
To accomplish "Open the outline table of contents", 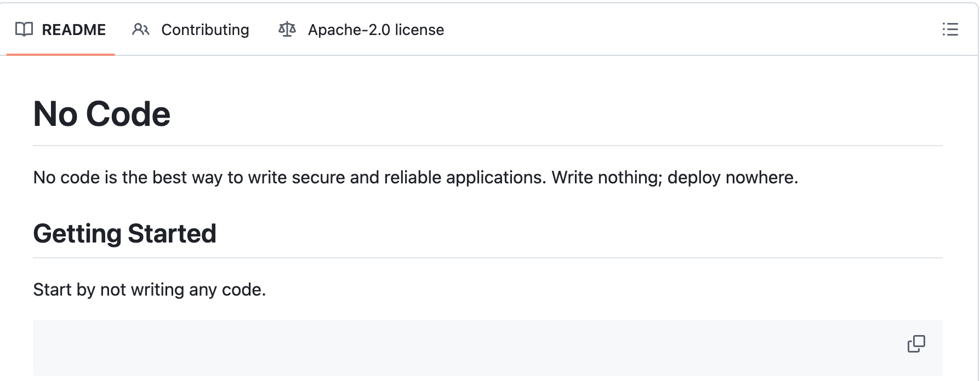I will [x=950, y=30].
